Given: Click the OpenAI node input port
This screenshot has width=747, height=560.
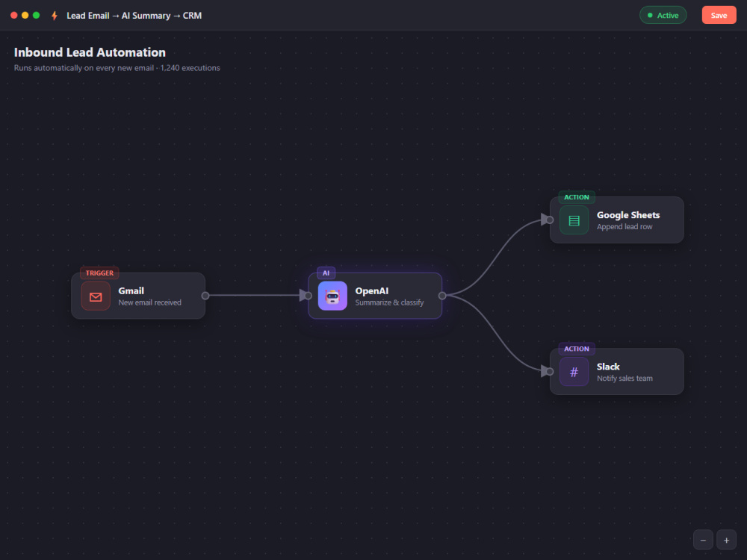Looking at the screenshot, I should 309,296.
